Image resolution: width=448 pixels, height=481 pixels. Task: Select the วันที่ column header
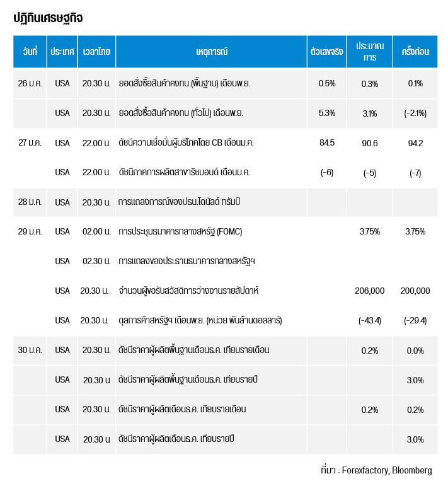(x=30, y=52)
